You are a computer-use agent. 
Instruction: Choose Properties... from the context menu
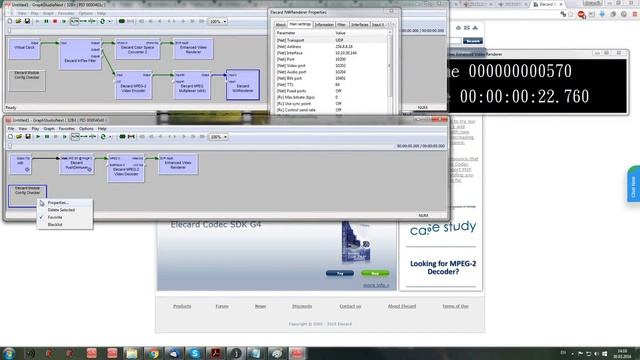[65, 203]
